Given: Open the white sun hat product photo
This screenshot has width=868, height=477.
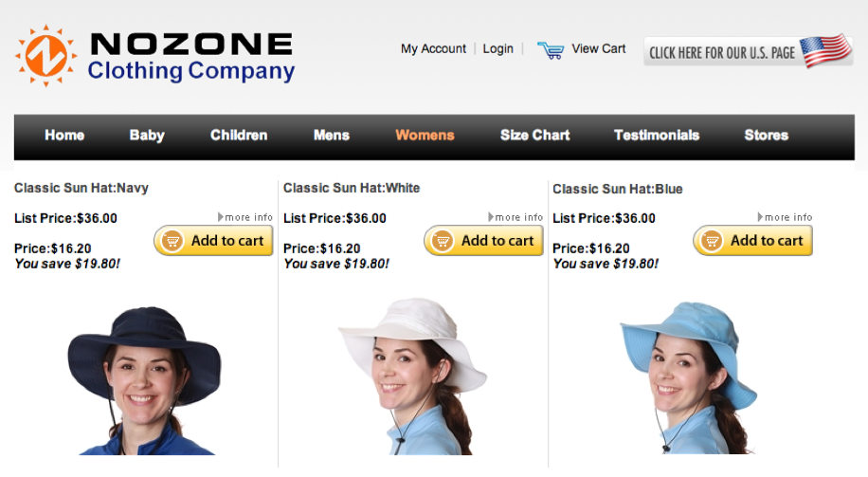Looking at the screenshot, I should point(412,376).
